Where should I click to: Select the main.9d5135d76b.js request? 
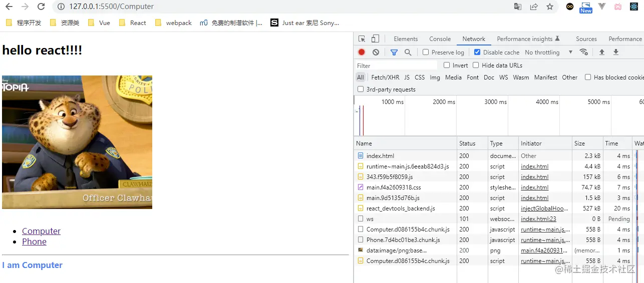pyautogui.click(x=499, y=198)
